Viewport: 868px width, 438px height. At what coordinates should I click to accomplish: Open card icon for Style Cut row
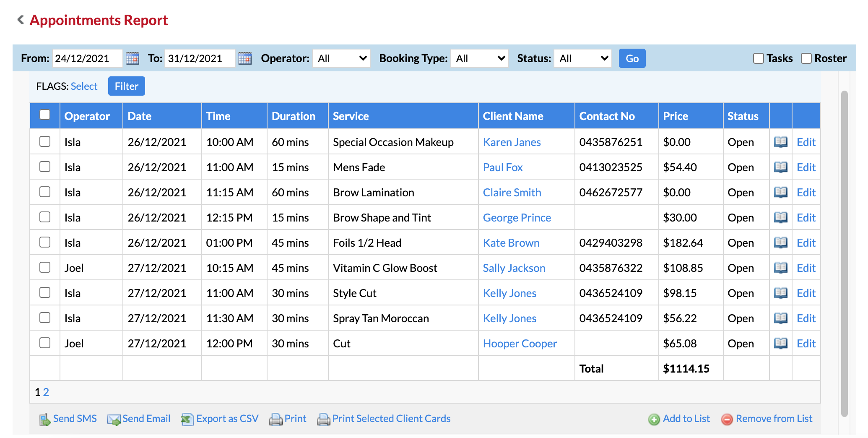pos(780,293)
